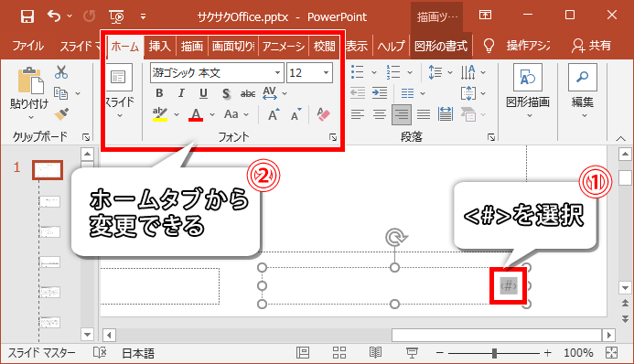Open Change Case Aa menu
The image size is (634, 364).
point(236,114)
